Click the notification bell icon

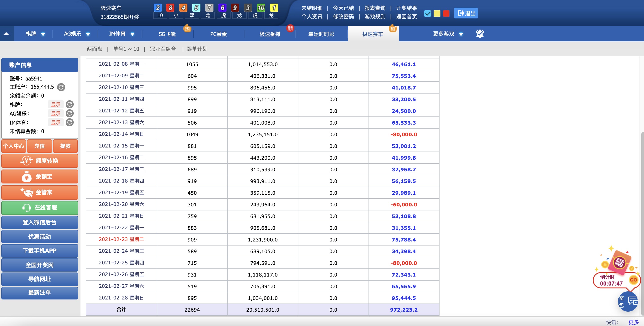point(480,34)
